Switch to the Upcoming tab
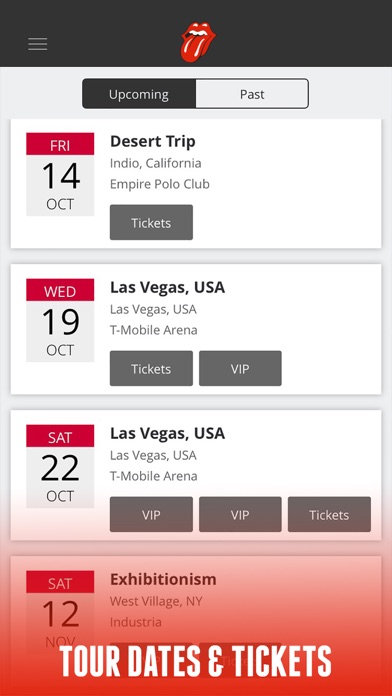The height and width of the screenshot is (696, 392). pos(139,94)
